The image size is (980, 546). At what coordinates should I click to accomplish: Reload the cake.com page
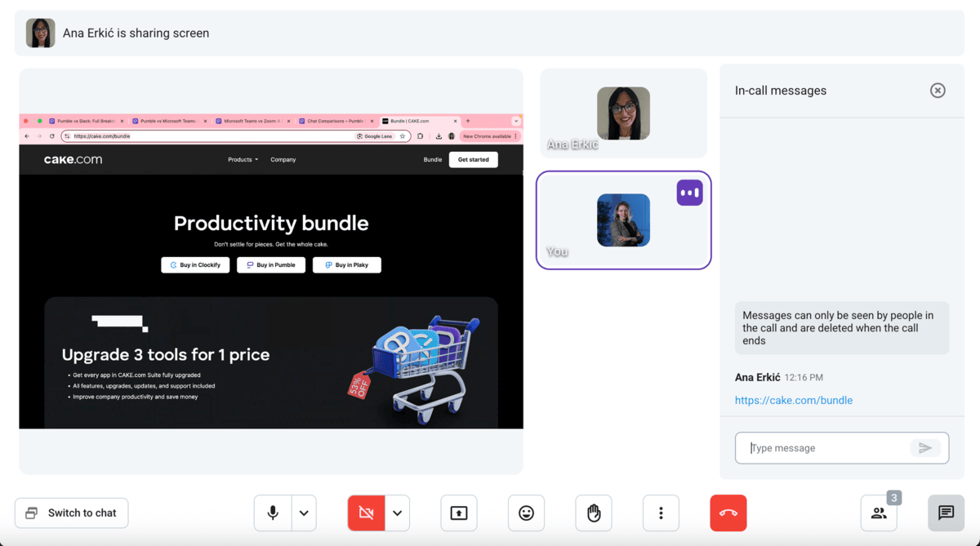click(x=52, y=136)
